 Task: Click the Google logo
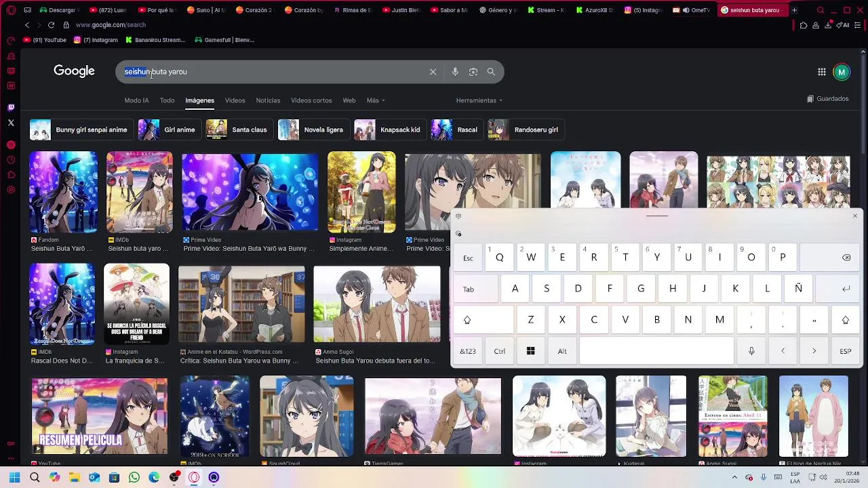tap(74, 71)
